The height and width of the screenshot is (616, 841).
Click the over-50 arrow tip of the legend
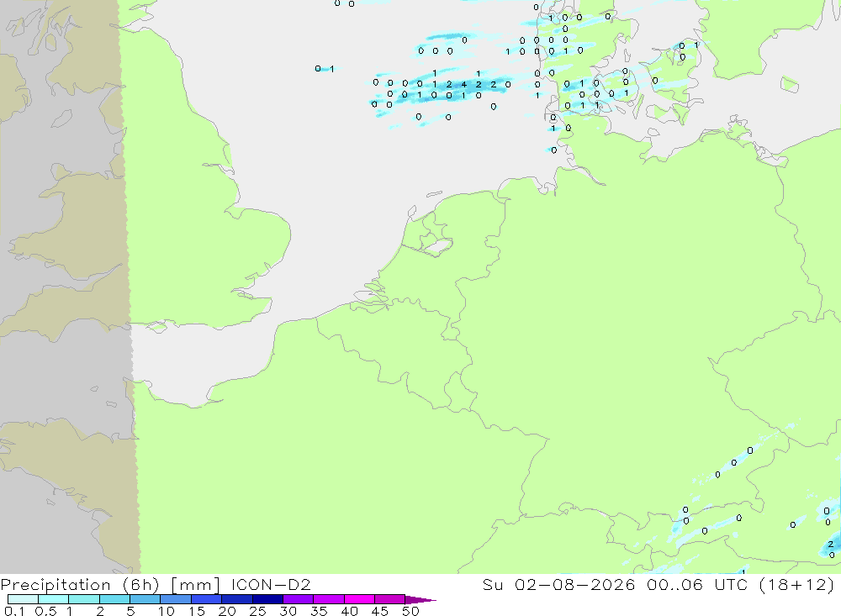pyautogui.click(x=421, y=600)
